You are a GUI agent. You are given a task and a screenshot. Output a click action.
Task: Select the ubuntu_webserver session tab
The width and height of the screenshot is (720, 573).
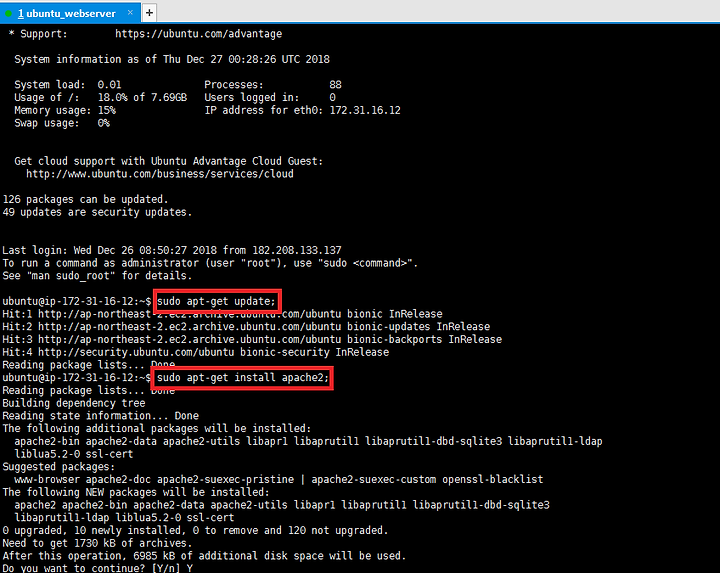tap(70, 13)
